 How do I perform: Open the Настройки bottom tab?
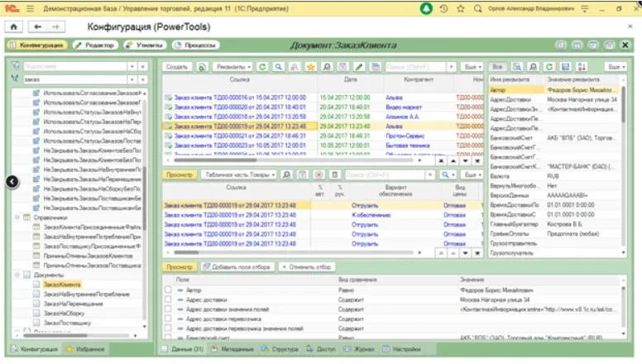(x=401, y=349)
